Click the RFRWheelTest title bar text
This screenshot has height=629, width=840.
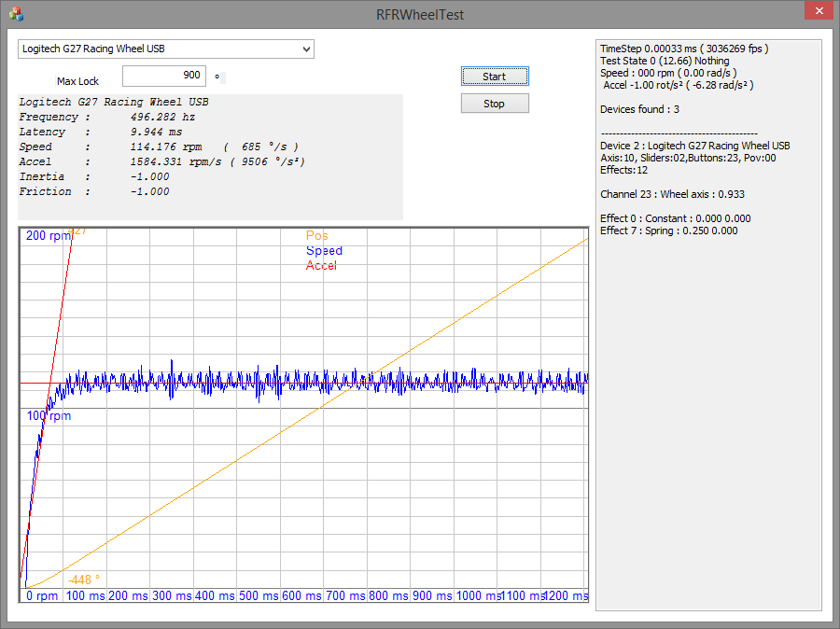click(x=419, y=14)
